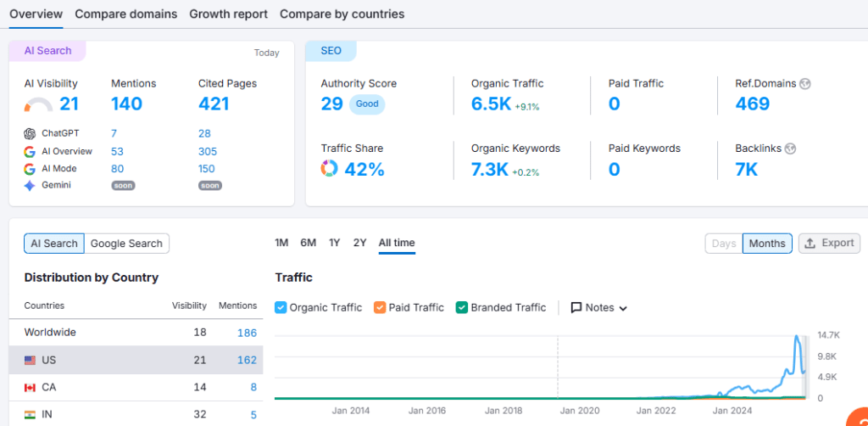This screenshot has height=426, width=868.
Task: Click the Gemini sparkle icon
Action: (30, 186)
